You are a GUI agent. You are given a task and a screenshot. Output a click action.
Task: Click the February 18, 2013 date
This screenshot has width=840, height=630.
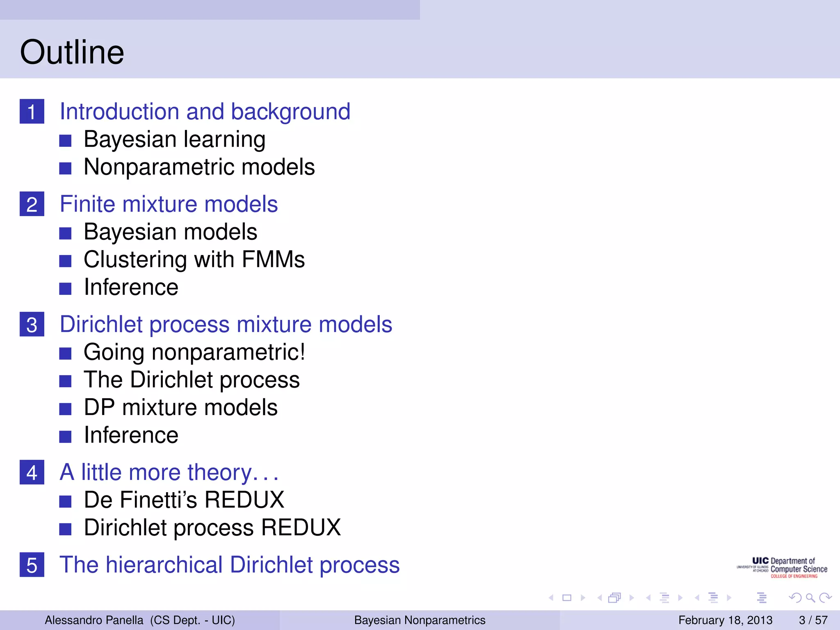726,620
